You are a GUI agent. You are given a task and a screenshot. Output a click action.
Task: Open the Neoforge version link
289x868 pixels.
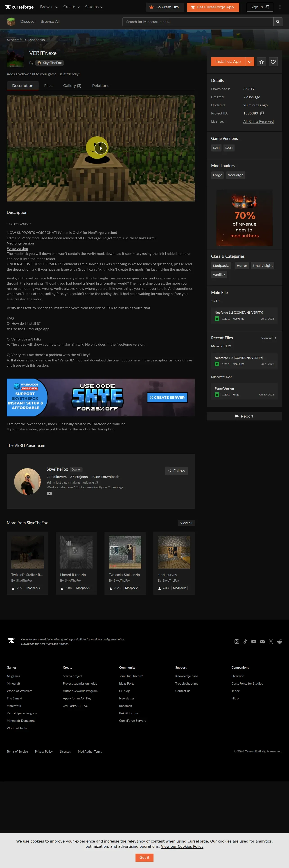[20, 243]
